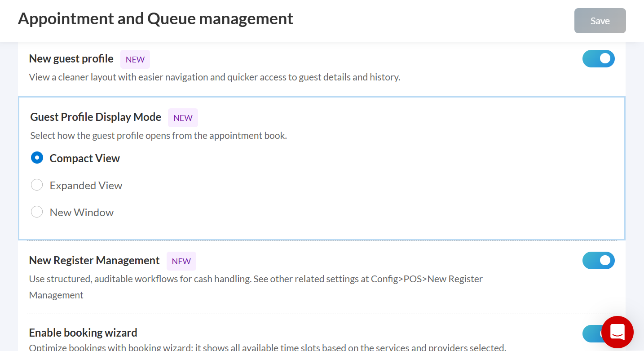Click NEW badge beside New Register Management
This screenshot has width=644, height=351.
click(181, 261)
